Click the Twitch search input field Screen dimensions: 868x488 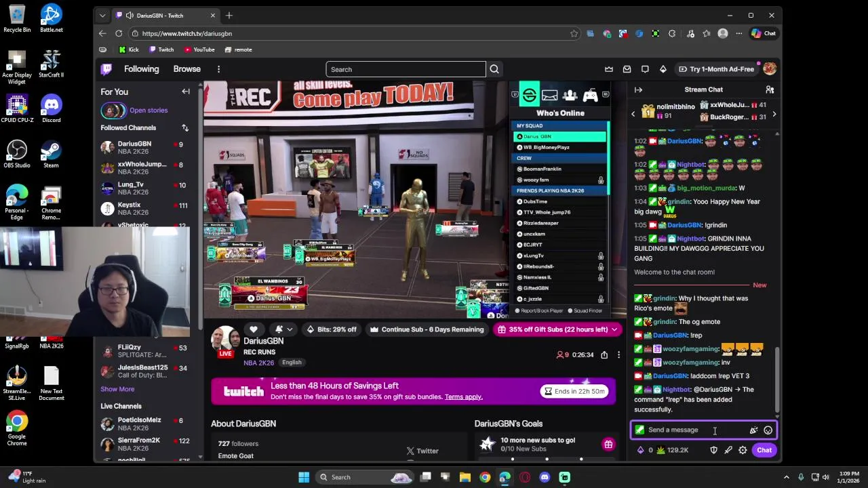coord(406,69)
